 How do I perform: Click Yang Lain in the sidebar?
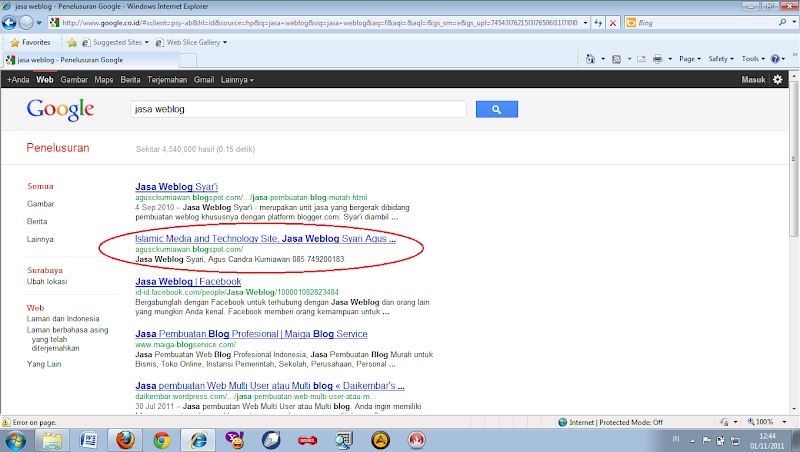[44, 364]
